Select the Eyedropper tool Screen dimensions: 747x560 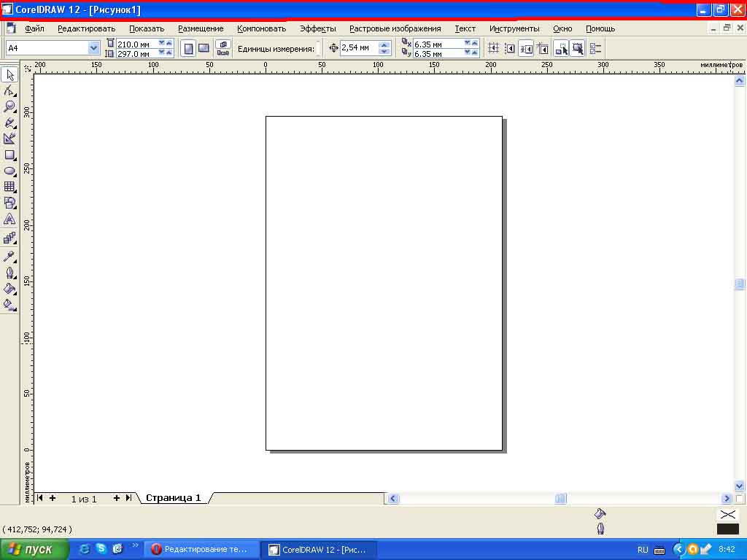tap(9, 256)
